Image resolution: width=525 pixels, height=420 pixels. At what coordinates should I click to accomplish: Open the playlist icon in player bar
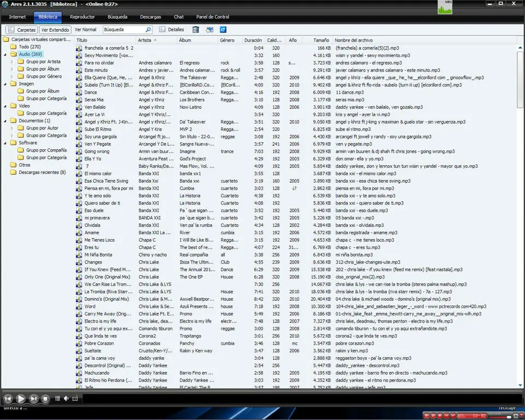pos(57,398)
